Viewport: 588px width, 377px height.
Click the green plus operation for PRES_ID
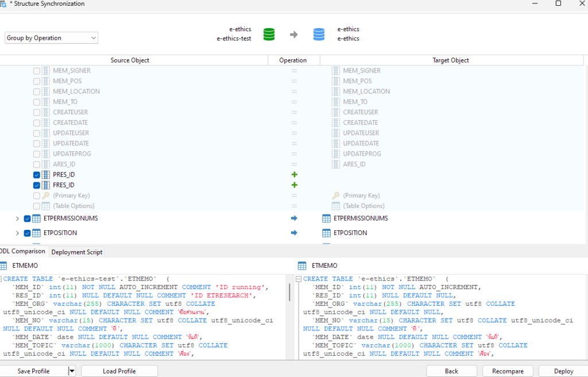tap(294, 175)
